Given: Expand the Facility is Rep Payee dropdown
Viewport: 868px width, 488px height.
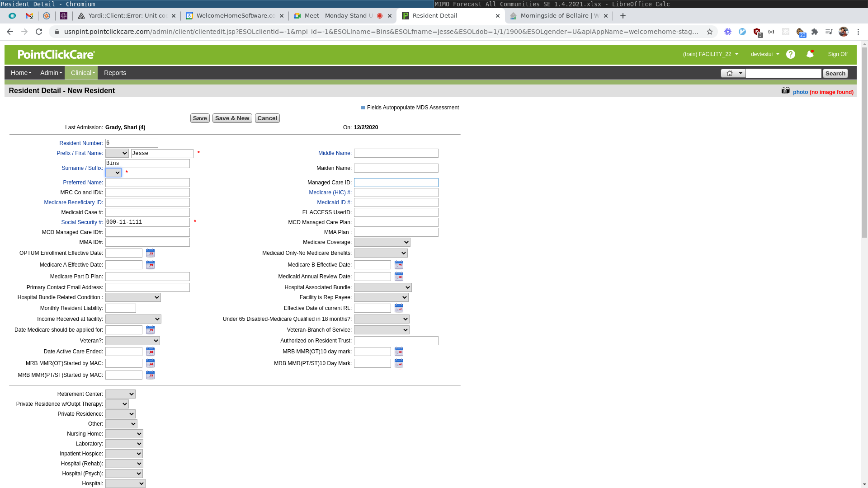Looking at the screenshot, I should pos(381,298).
